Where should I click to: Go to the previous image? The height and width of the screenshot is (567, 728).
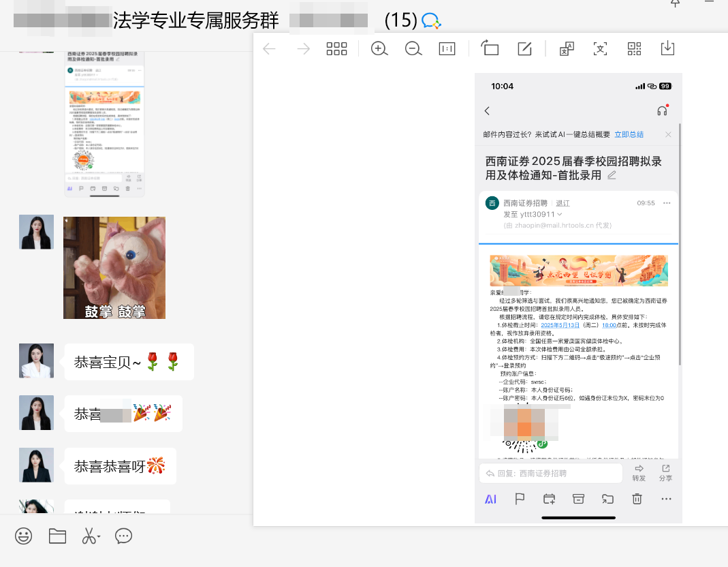tap(270, 49)
